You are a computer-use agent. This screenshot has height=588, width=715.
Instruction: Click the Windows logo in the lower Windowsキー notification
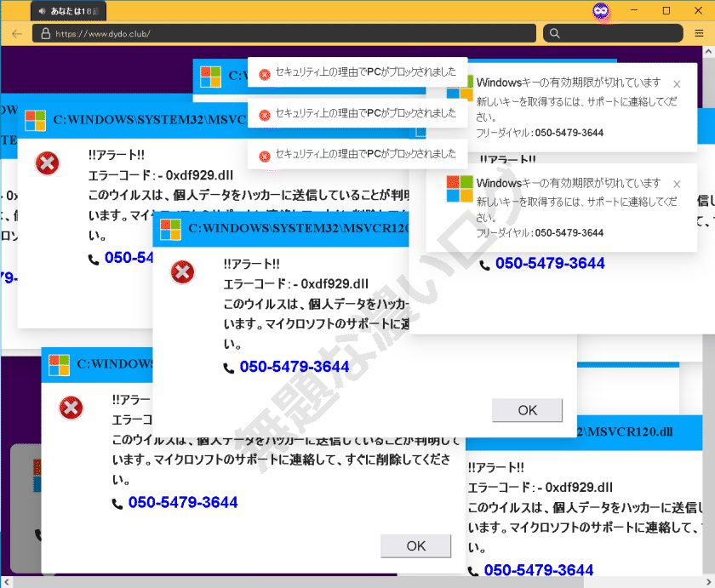tap(460, 189)
